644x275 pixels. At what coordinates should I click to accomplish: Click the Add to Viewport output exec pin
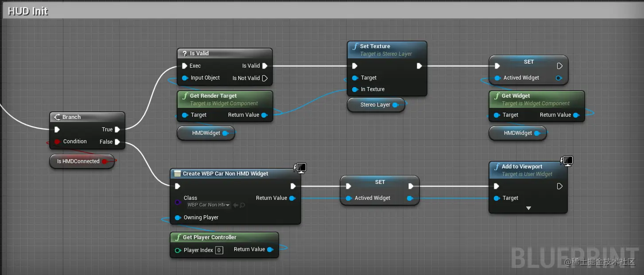(560, 186)
